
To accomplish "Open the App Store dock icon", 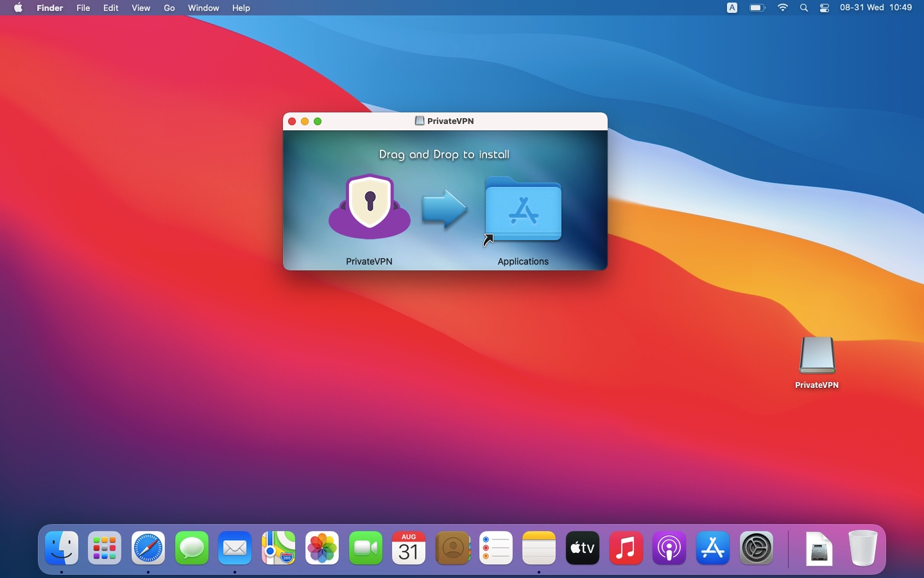I will pos(713,548).
